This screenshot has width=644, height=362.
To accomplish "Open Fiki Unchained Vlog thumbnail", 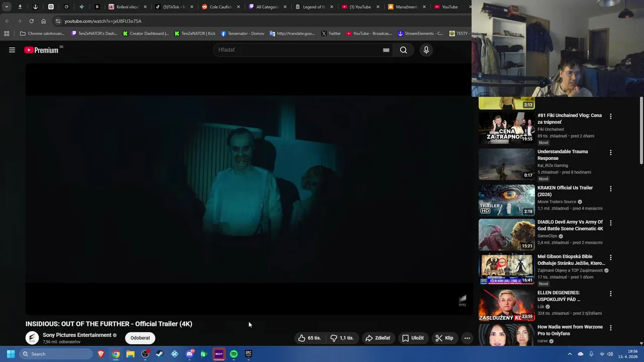I will (507, 128).
